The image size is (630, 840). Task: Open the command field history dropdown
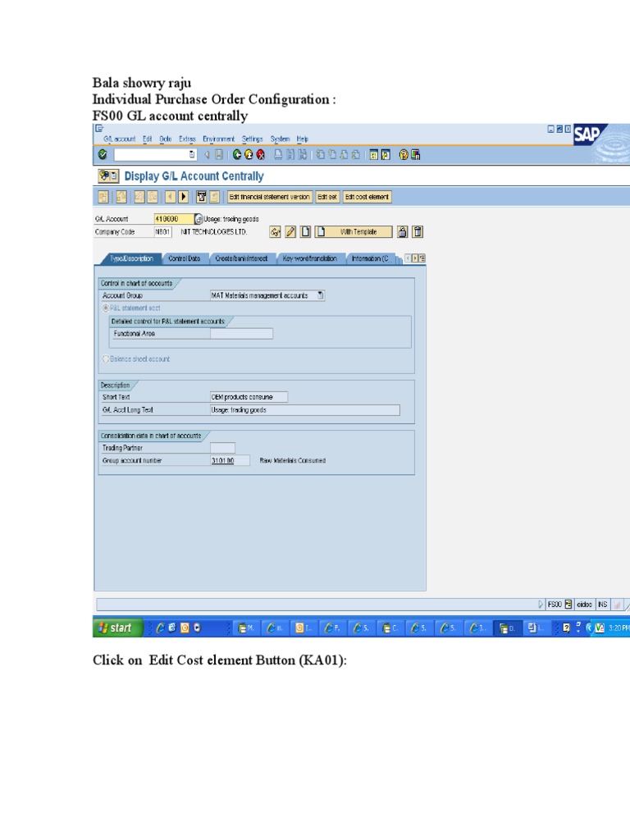[192, 154]
